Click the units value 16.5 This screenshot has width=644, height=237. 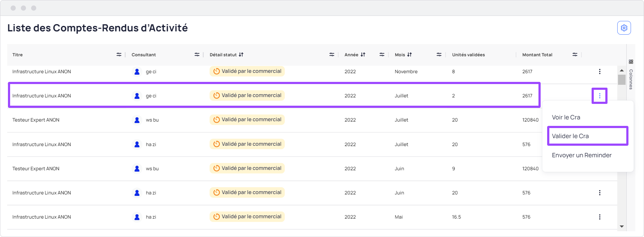456,217
